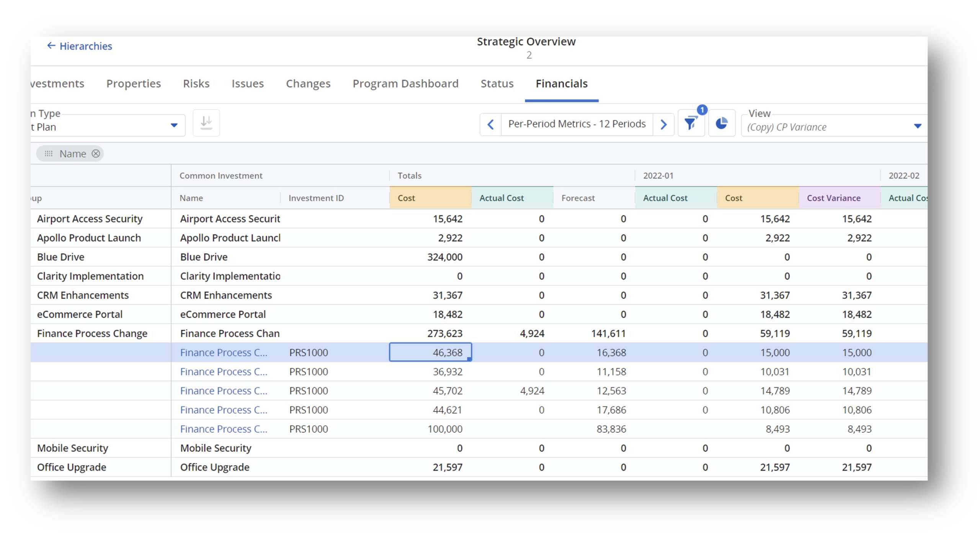Switch to the Changes tab
This screenshot has height=534, width=980.
tap(308, 84)
